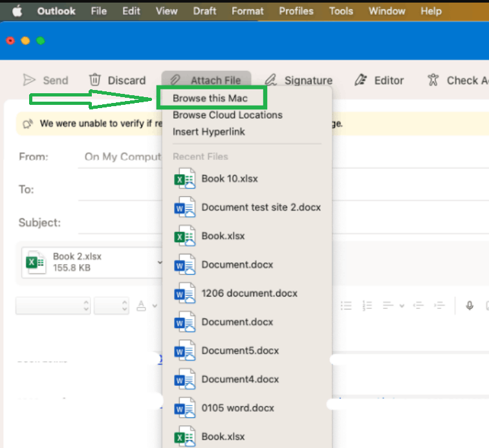
Task: Open the Window menu
Action: tap(387, 11)
